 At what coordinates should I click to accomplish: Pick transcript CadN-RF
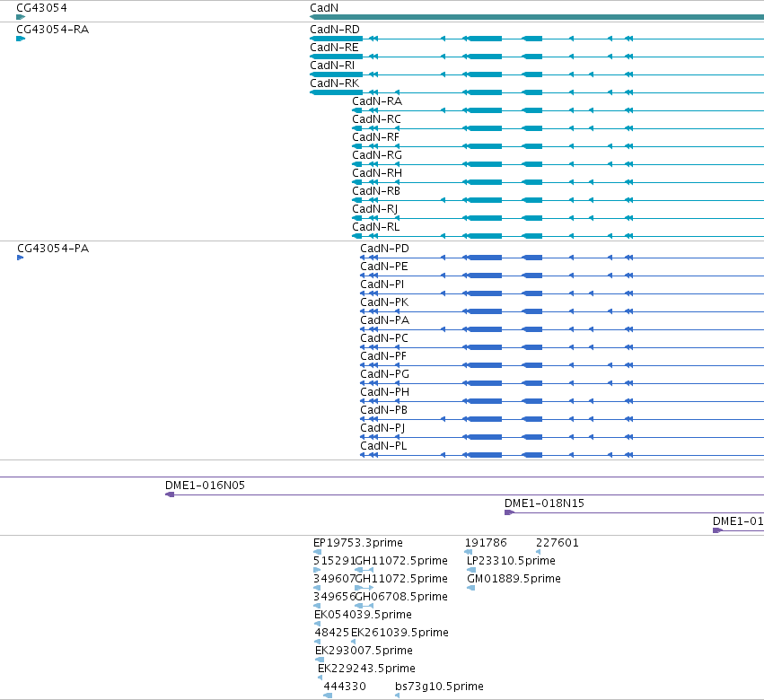click(375, 137)
